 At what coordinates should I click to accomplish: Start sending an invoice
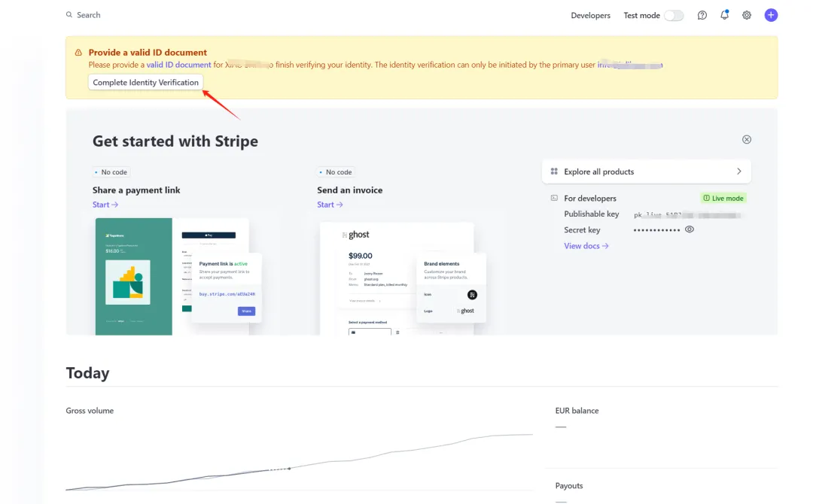coord(330,205)
